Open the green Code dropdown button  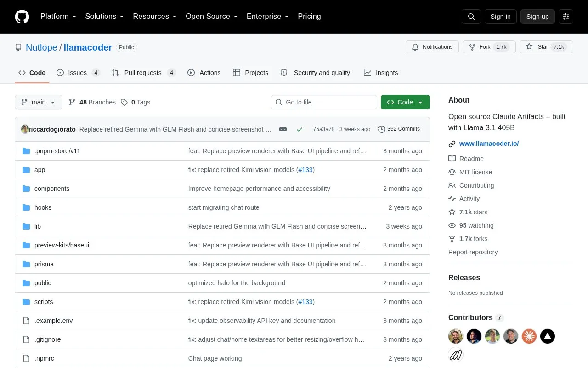(405, 102)
